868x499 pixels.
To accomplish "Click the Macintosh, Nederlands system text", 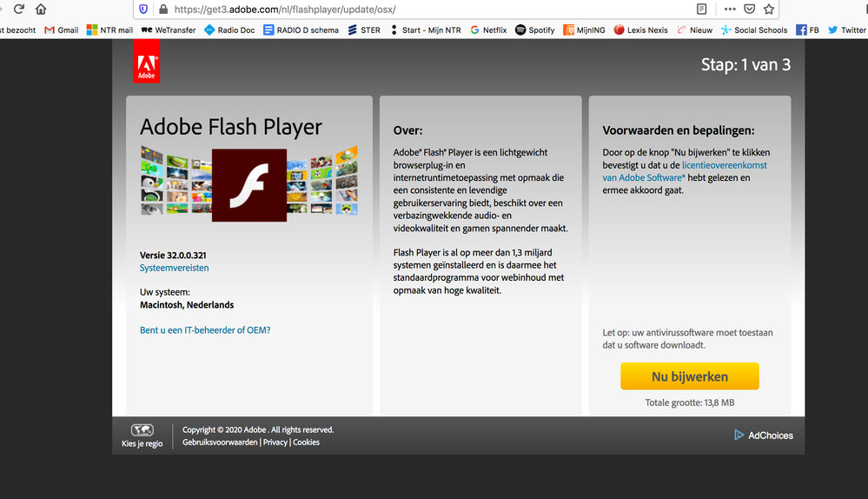I will tap(187, 305).
